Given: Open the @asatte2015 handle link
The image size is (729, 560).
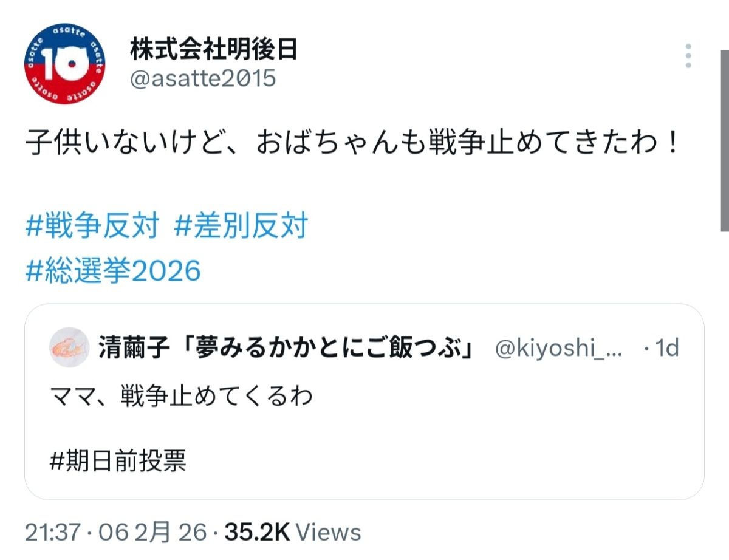Looking at the screenshot, I should pyautogui.click(x=203, y=78).
